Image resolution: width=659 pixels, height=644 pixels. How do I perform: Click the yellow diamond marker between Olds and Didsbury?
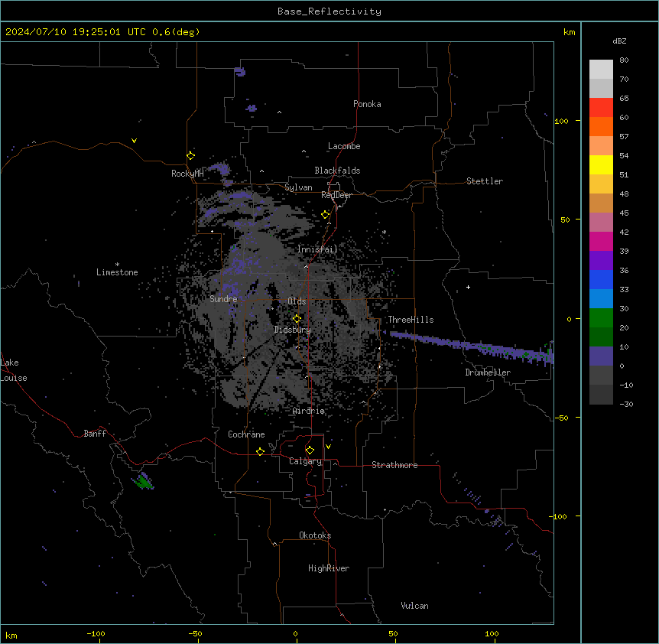[297, 318]
